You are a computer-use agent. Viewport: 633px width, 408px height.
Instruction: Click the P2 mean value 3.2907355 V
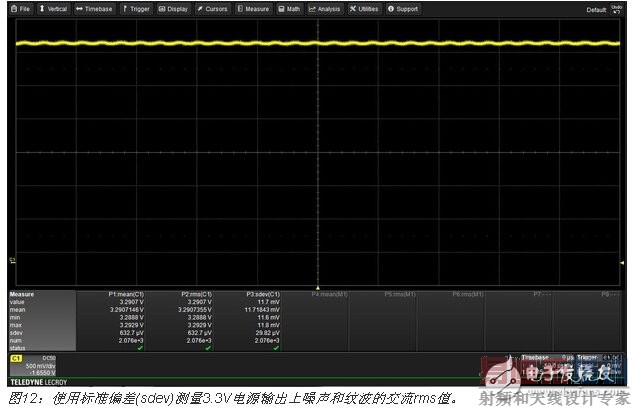195,310
